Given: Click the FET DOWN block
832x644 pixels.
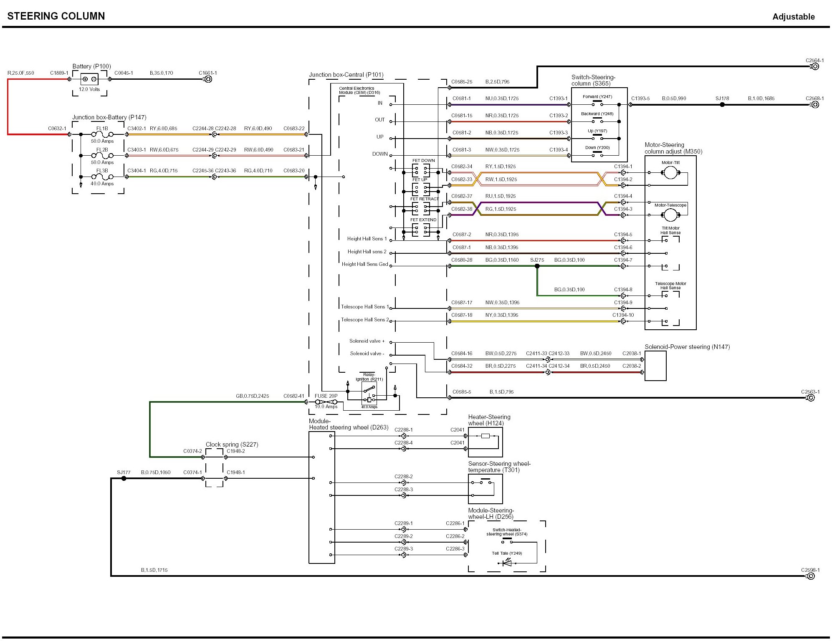Looking at the screenshot, I should pyautogui.click(x=421, y=170).
